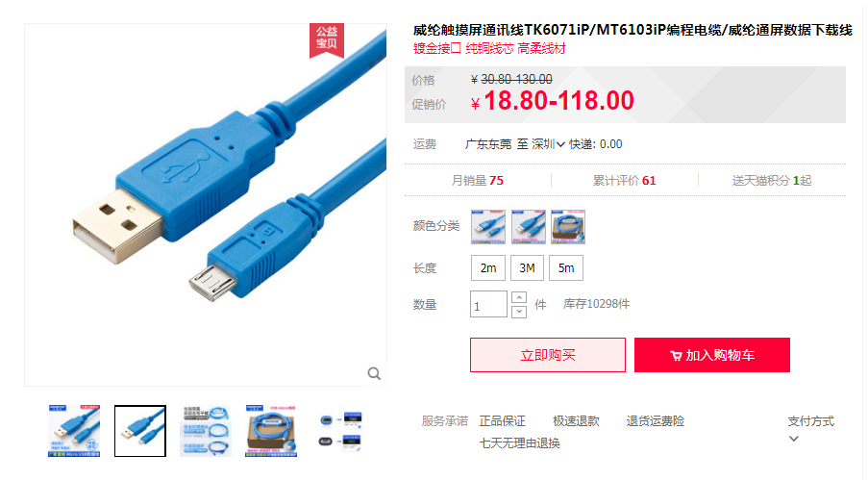
Task: Increase quantity with the up arrow
Action: (519, 297)
